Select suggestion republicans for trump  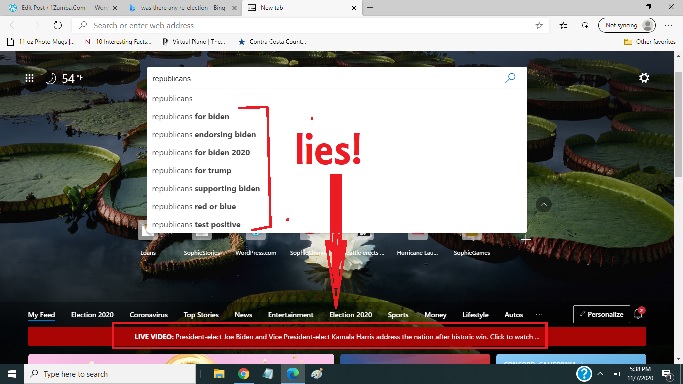[337, 170]
